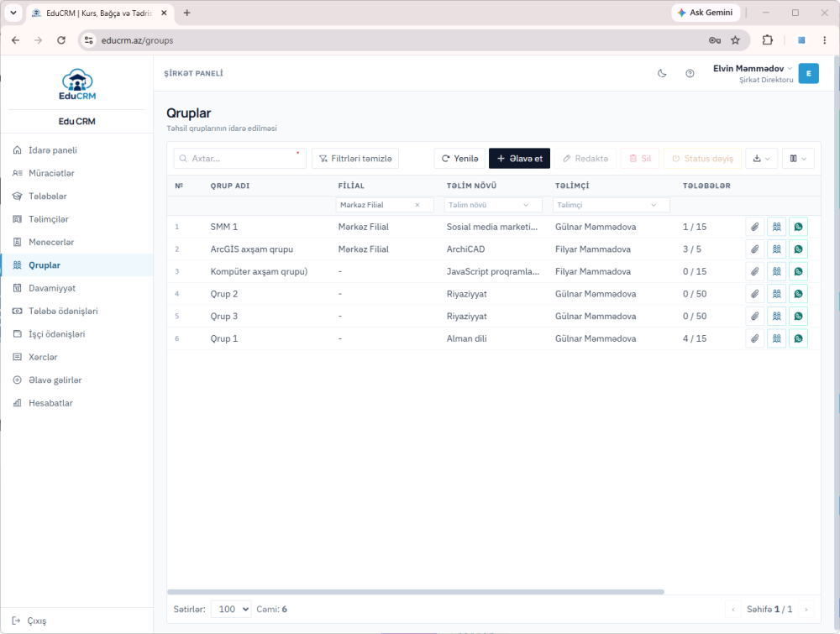The width and height of the screenshot is (840, 634).
Task: Toggle dark mode moon icon
Action: tap(662, 73)
